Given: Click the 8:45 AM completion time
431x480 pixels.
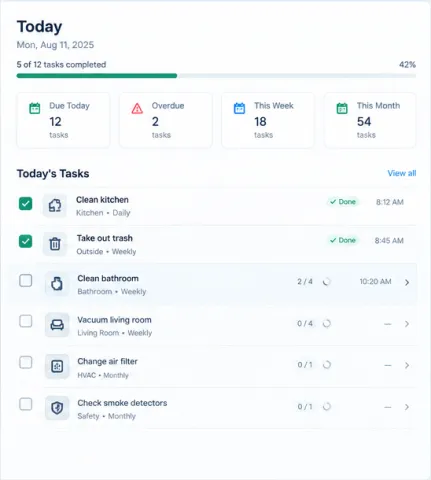Looking at the screenshot, I should tap(389, 240).
